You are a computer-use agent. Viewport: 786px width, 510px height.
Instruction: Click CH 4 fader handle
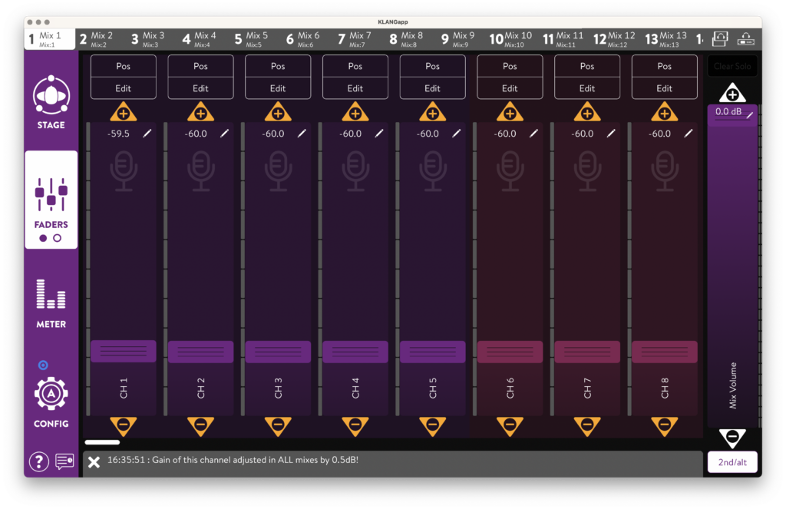click(x=355, y=352)
